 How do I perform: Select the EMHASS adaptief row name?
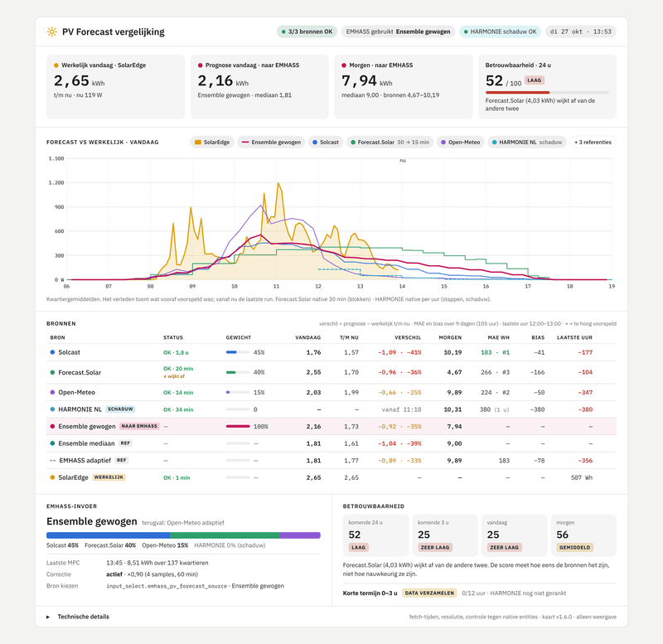[x=85, y=460]
